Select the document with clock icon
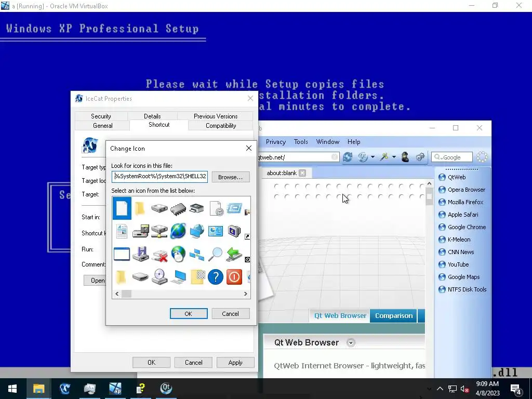Image resolution: width=532 pixels, height=399 pixels. tap(216, 208)
